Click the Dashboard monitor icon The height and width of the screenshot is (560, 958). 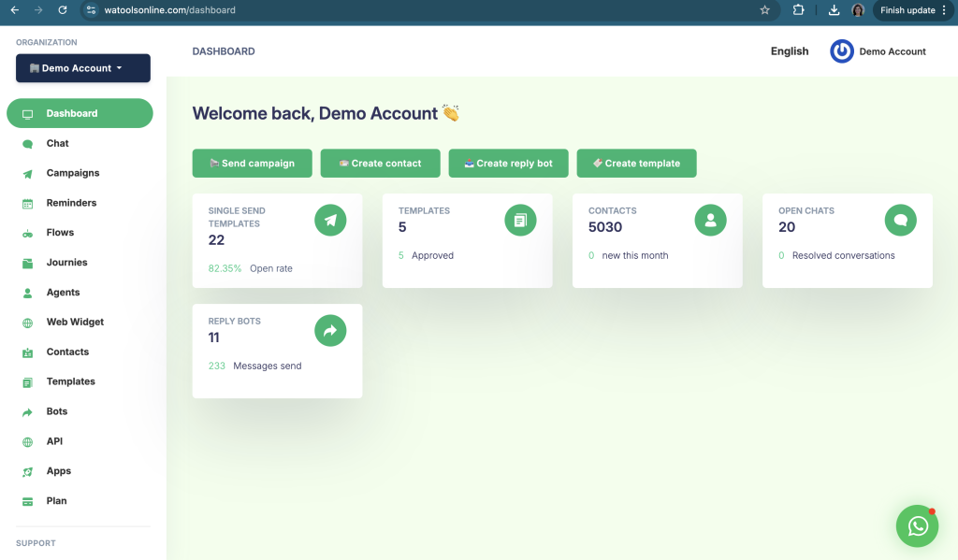pyautogui.click(x=27, y=114)
